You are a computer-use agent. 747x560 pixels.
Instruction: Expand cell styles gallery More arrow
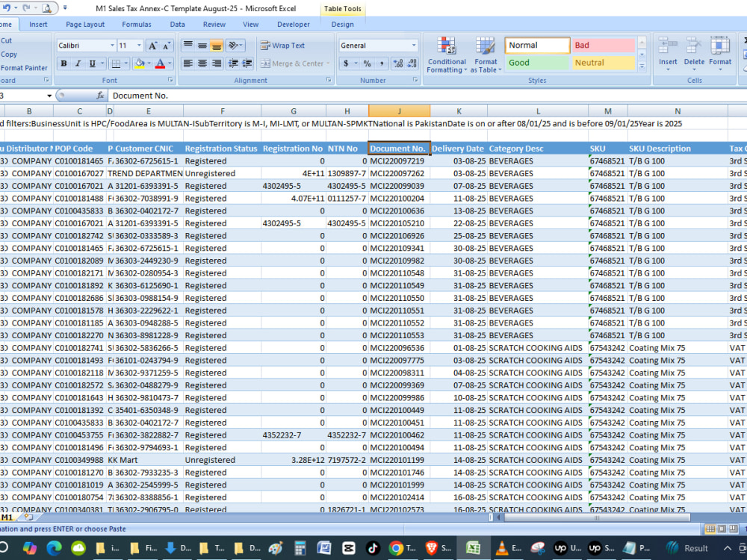642,66
